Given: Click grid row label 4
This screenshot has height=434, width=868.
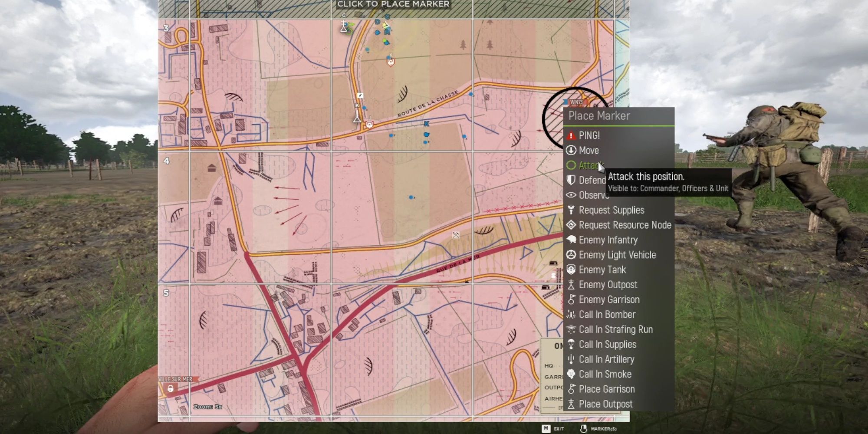Looking at the screenshot, I should 167,161.
